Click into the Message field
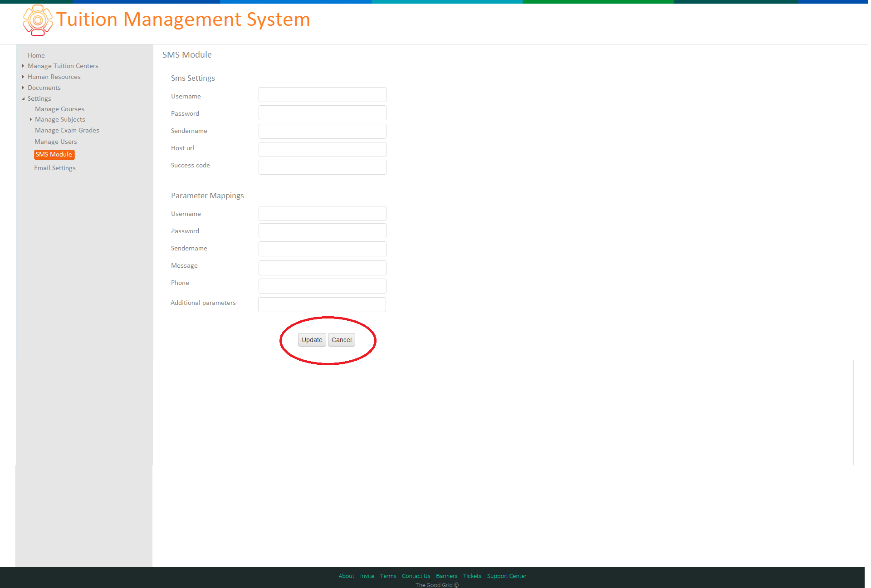The image size is (871, 588). coord(323,268)
